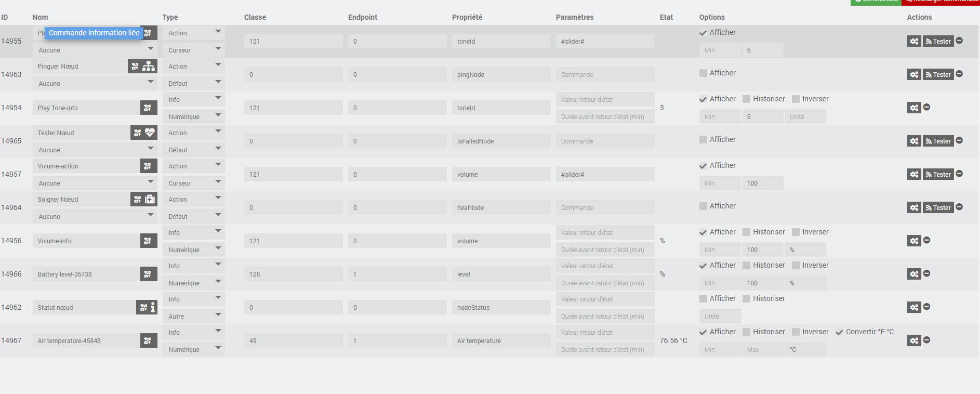
Task: Click the heartbeat icon beside Tester Nœud
Action: click(150, 133)
